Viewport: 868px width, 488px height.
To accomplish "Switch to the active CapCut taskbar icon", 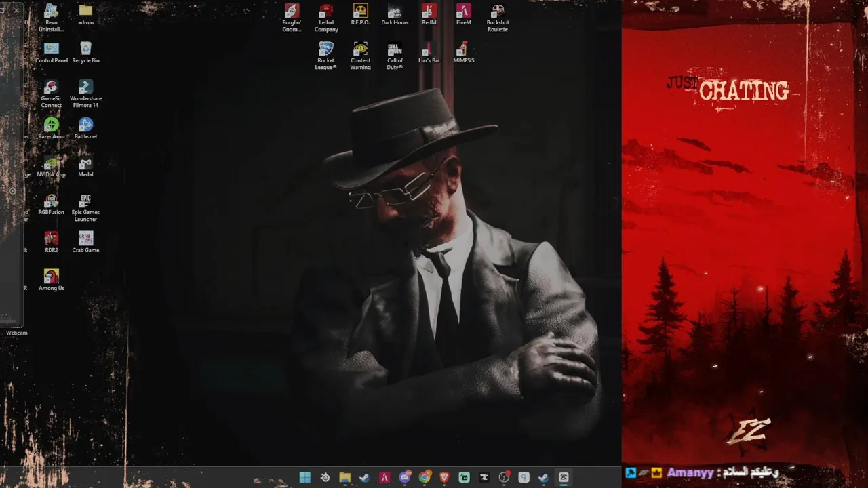I will tap(563, 477).
